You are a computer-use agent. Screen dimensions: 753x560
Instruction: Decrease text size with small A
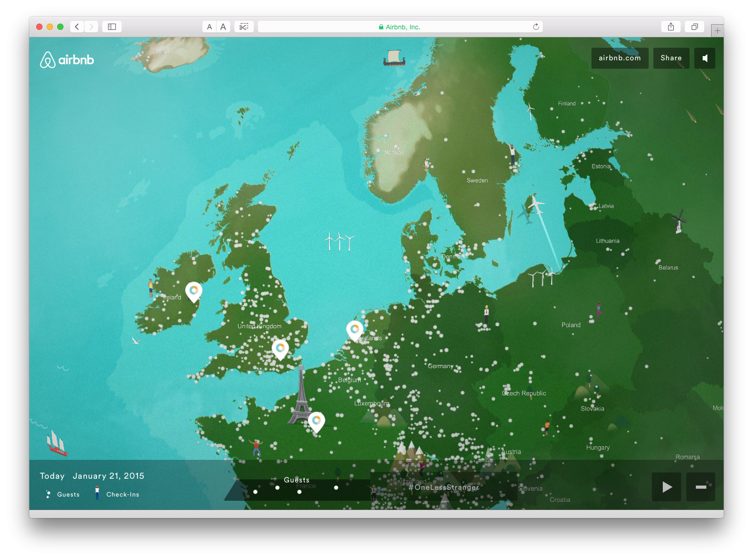(x=209, y=27)
